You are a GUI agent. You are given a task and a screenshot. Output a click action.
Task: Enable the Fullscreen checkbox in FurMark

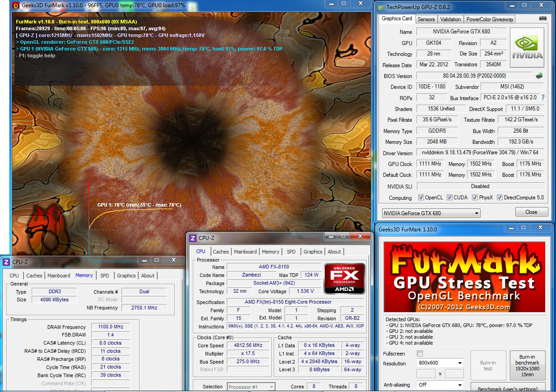tap(420, 354)
